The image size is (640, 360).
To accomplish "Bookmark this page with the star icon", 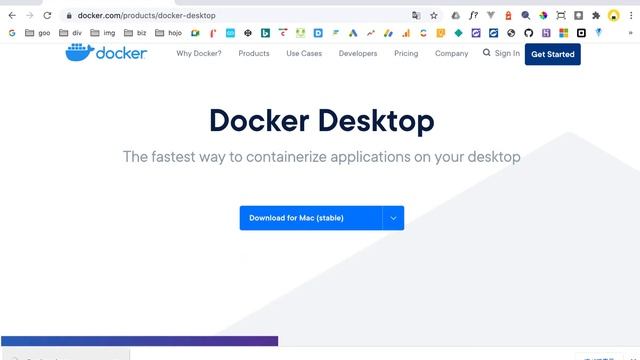I will click(x=433, y=16).
